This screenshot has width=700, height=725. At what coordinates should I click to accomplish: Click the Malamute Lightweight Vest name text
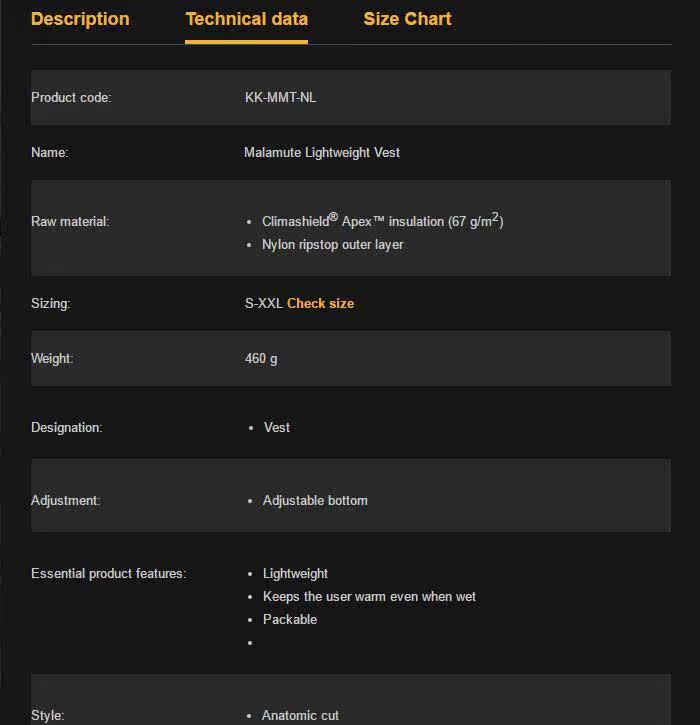tap(322, 153)
